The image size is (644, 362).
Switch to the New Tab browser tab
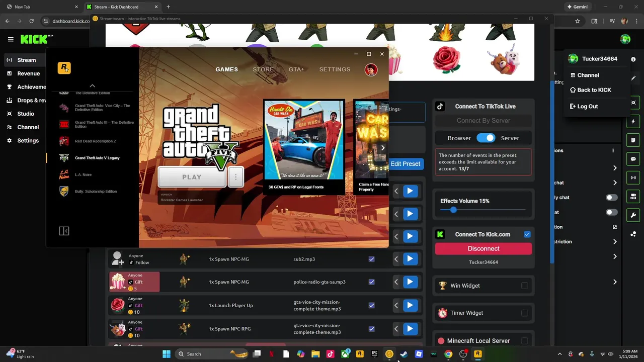click(42, 7)
